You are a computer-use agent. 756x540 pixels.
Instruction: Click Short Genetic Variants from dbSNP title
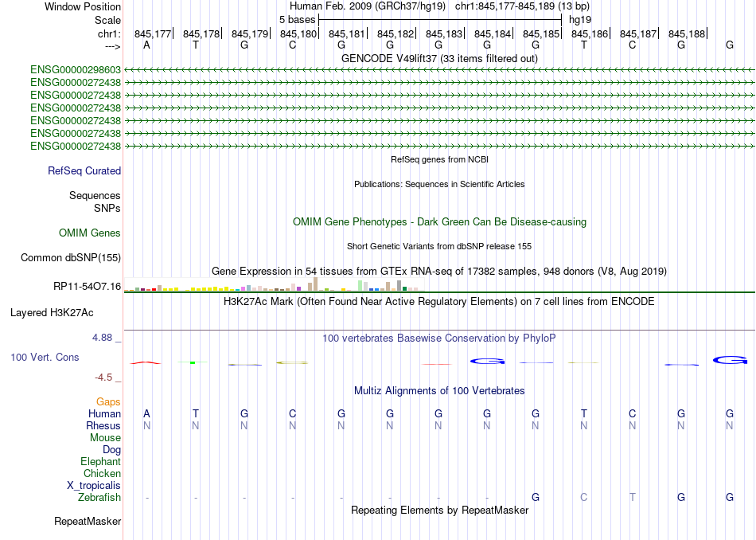439,246
